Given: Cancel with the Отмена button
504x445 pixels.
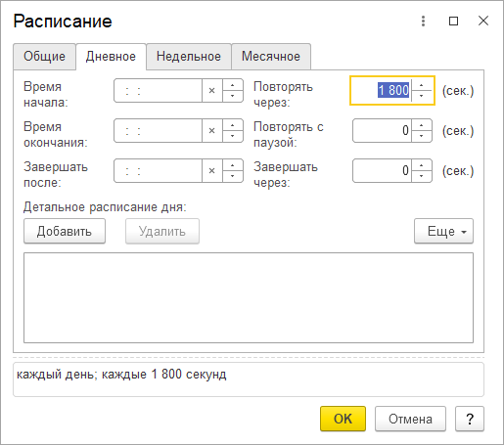Looking at the screenshot, I should 410,419.
